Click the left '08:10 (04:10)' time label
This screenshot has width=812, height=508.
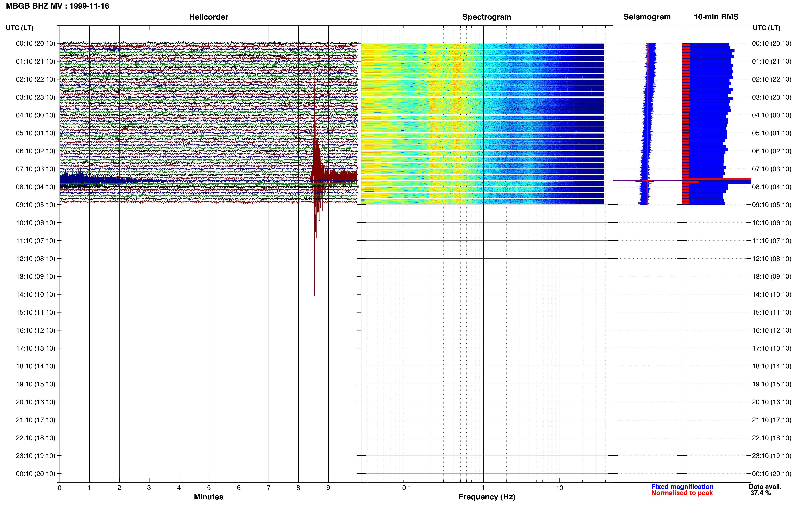[x=36, y=187]
